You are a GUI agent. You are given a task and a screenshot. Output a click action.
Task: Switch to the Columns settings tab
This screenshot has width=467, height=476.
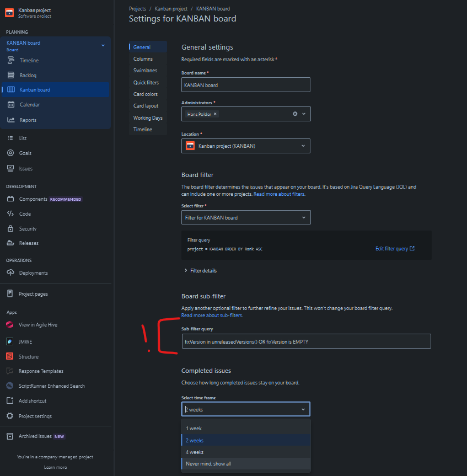coord(148,58)
